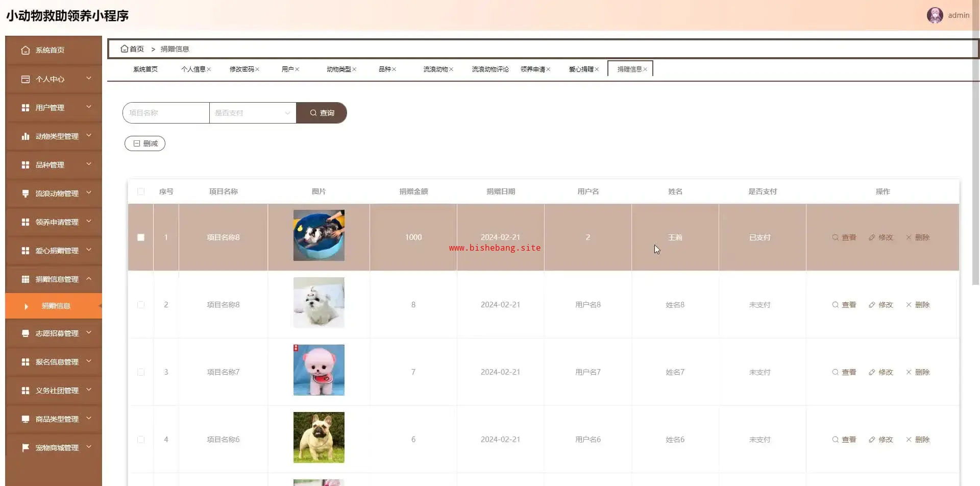Edit the record for 姓名8
Screen dimensions: 980x486
tap(881, 305)
